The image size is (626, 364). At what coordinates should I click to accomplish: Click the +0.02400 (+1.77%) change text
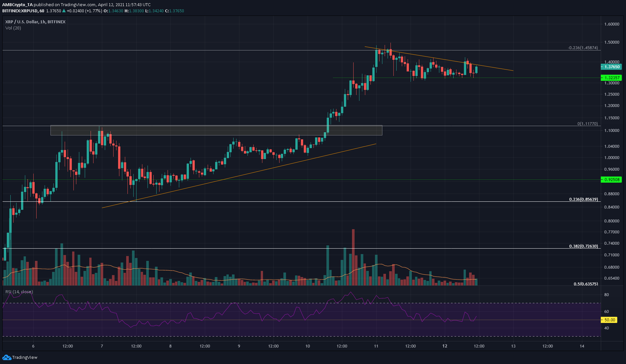84,11
